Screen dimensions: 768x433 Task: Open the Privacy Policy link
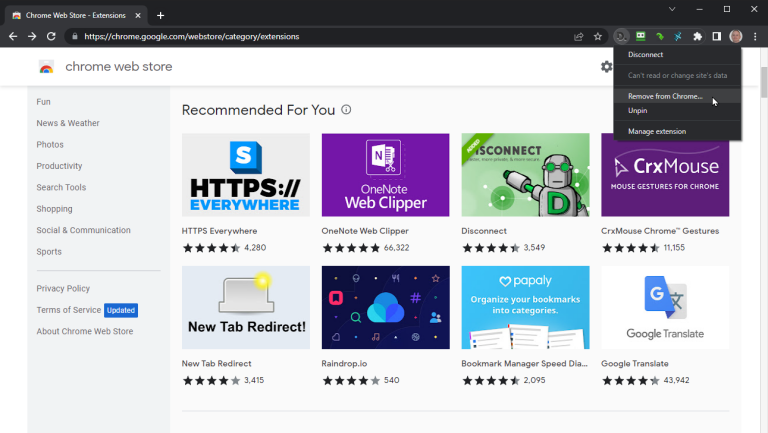point(63,289)
